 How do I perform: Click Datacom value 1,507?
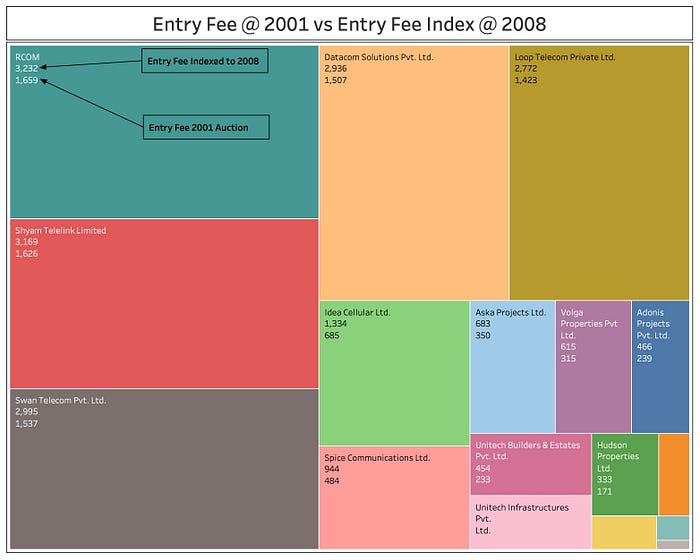(336, 80)
